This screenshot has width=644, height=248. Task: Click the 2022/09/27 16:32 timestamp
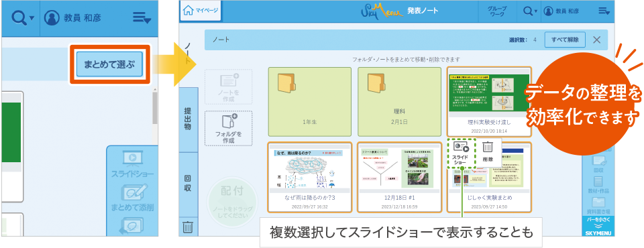(310, 206)
